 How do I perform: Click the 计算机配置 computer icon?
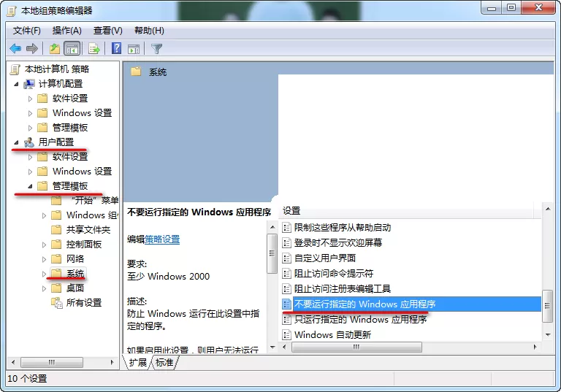pos(29,84)
